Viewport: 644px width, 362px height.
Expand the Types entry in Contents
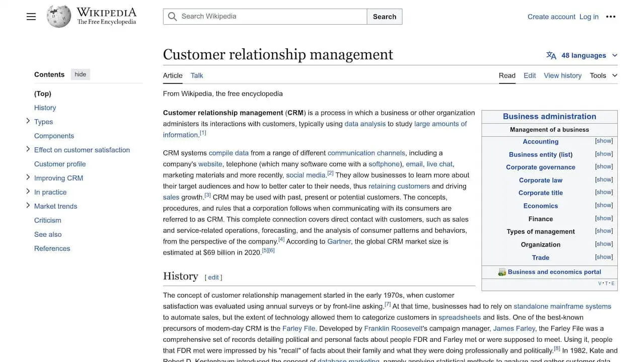click(x=28, y=121)
